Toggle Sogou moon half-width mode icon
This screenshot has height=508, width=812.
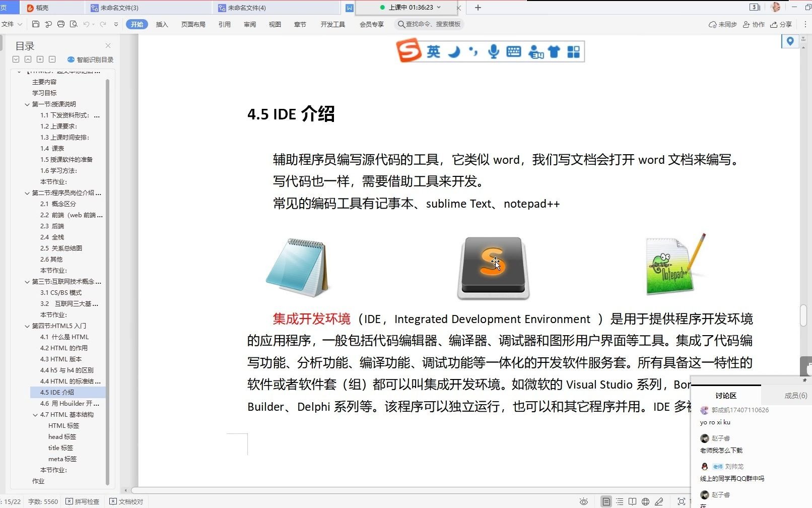pos(454,51)
